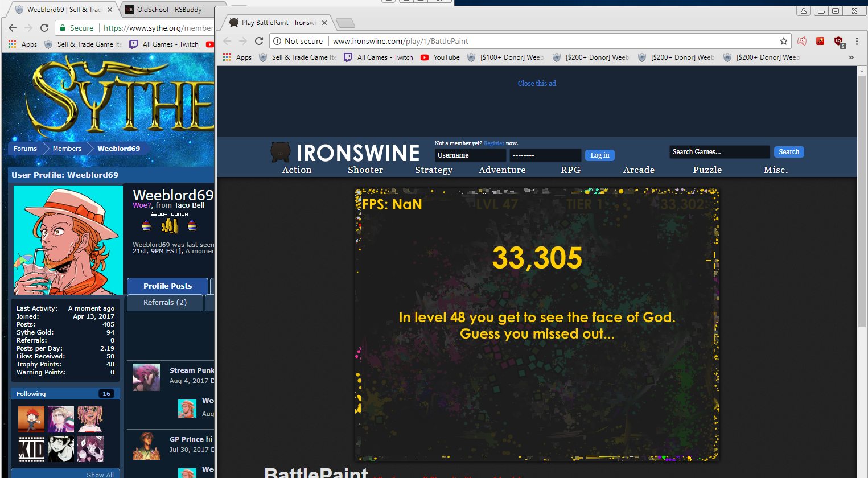Open [$100+ Donor] Weeb bookmark

[x=505, y=57]
